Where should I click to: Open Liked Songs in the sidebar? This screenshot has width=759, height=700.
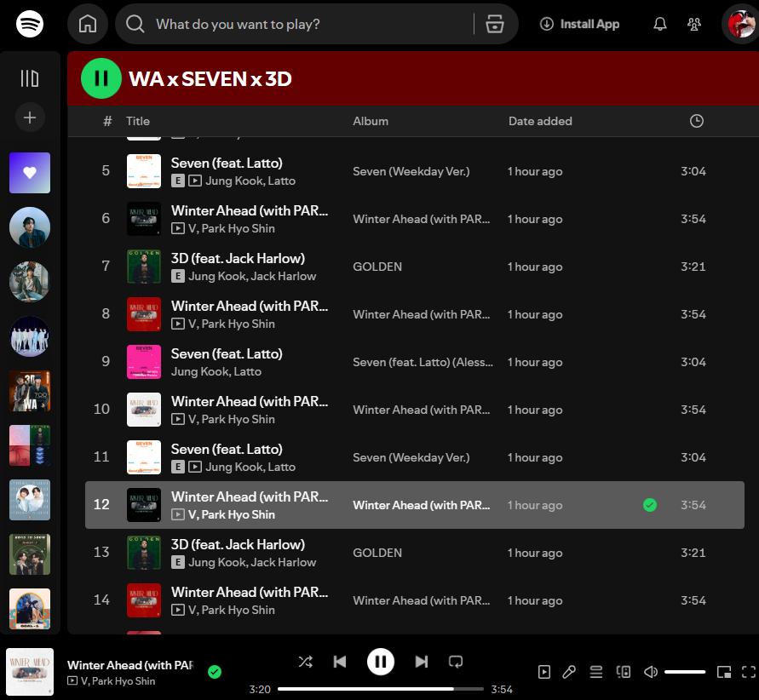click(x=30, y=173)
